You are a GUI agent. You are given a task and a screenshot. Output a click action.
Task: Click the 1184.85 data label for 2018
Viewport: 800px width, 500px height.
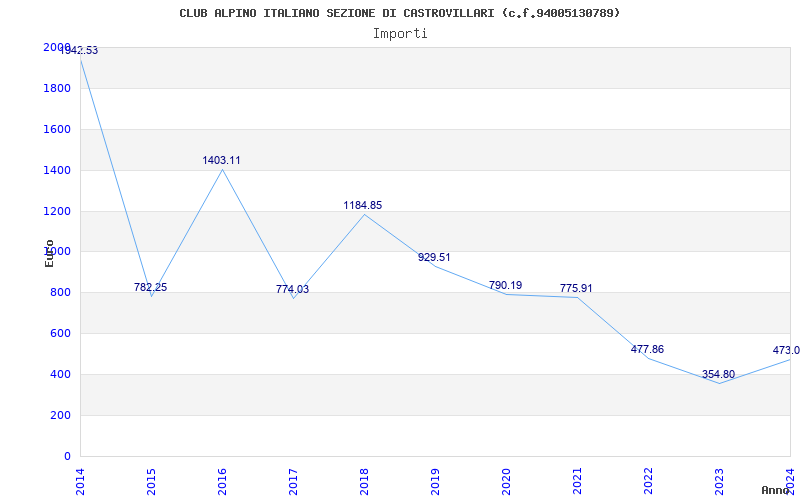coord(363,205)
